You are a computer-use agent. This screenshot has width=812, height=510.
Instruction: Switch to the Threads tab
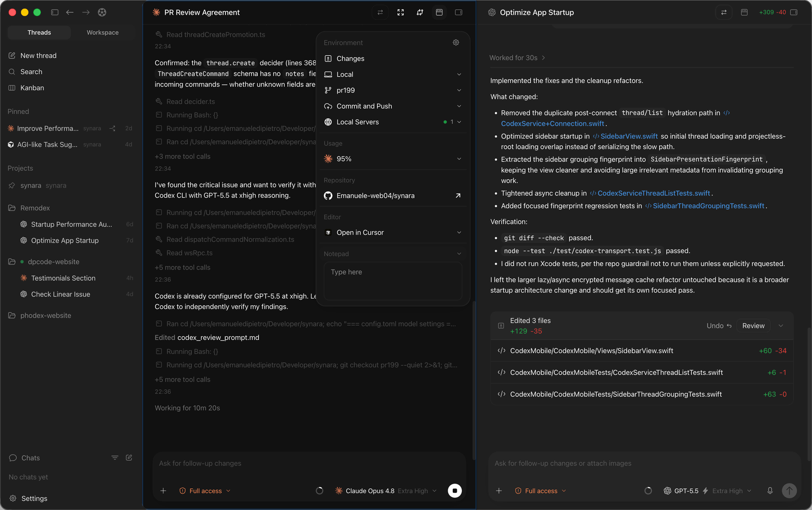pyautogui.click(x=39, y=33)
